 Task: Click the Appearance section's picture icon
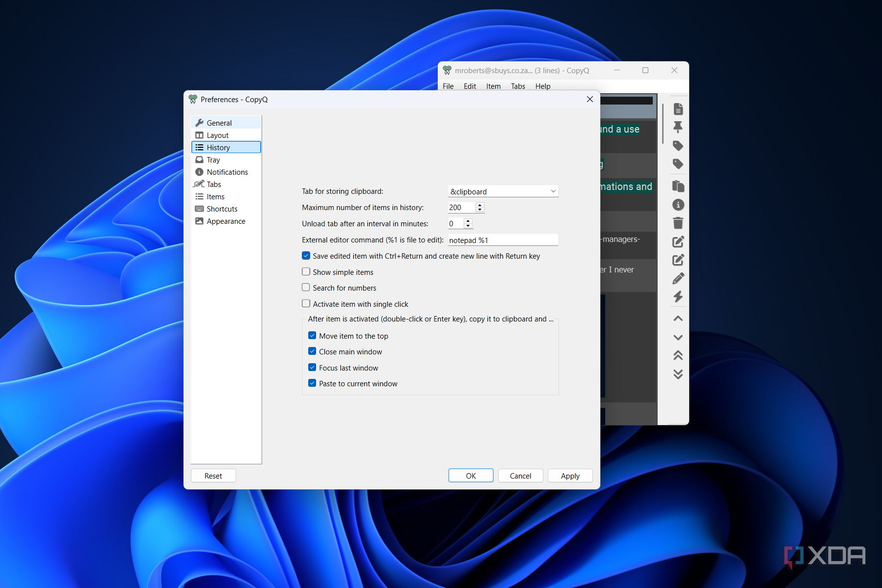[x=199, y=221]
